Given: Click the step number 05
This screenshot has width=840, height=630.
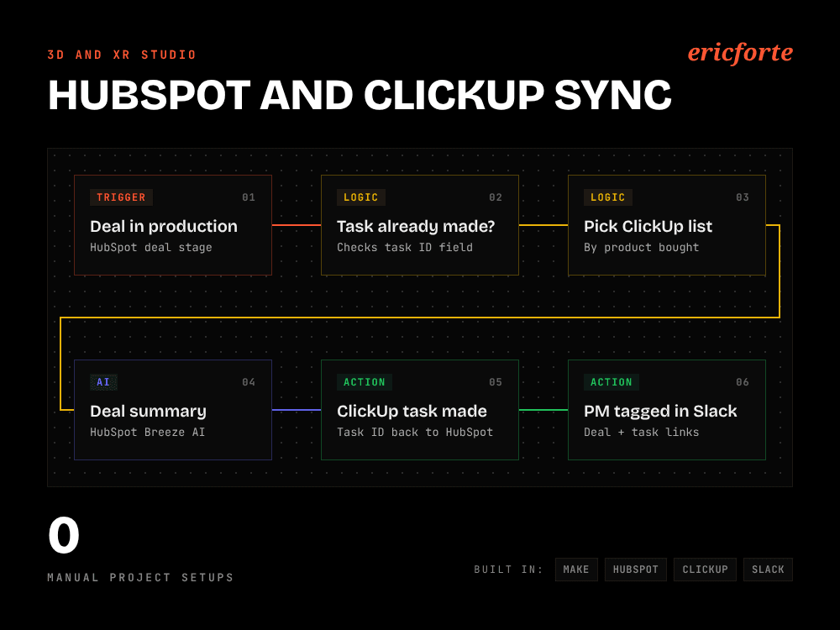Looking at the screenshot, I should (496, 382).
